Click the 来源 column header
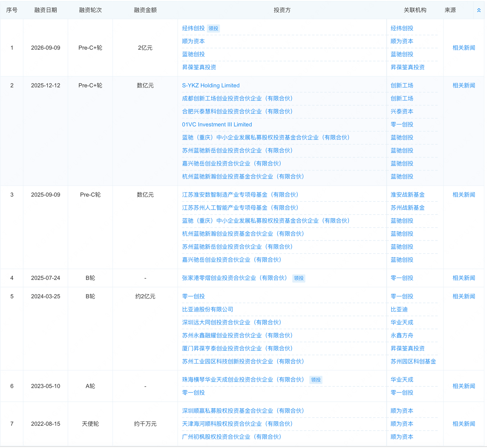This screenshot has height=448, width=487. click(x=450, y=10)
